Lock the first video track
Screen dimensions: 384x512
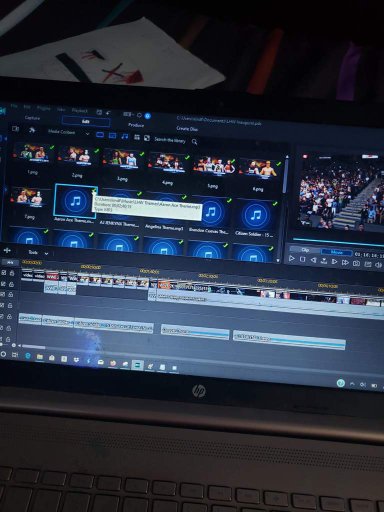[x=12, y=273]
